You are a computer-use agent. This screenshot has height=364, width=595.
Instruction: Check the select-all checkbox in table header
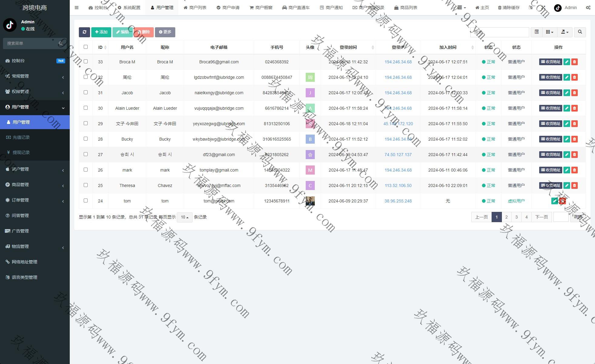click(x=86, y=47)
